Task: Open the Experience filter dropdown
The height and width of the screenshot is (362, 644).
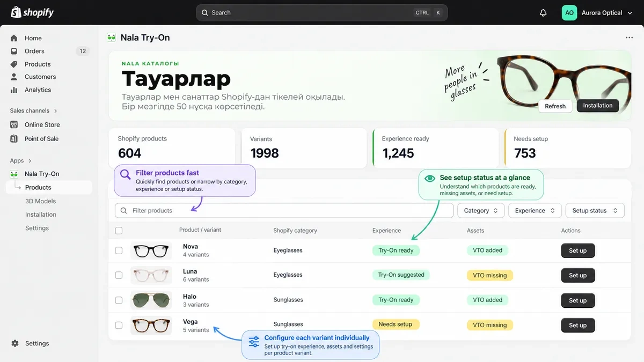Action: (x=535, y=211)
